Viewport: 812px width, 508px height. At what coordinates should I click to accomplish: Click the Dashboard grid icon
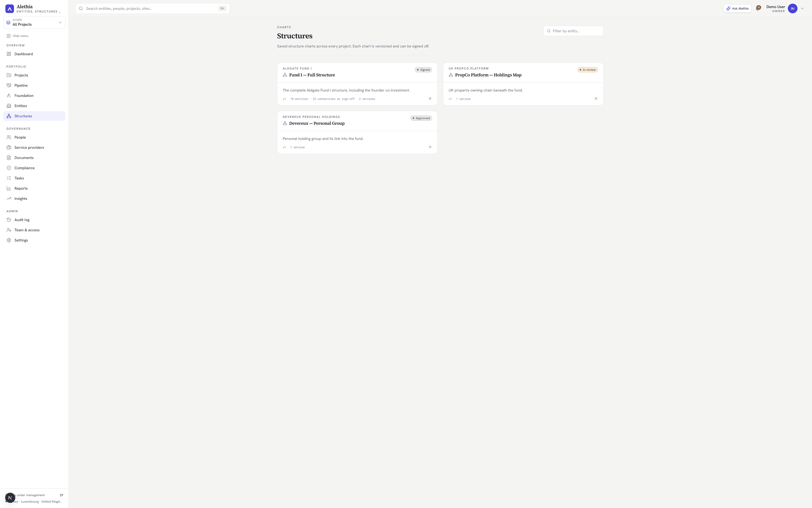click(9, 54)
